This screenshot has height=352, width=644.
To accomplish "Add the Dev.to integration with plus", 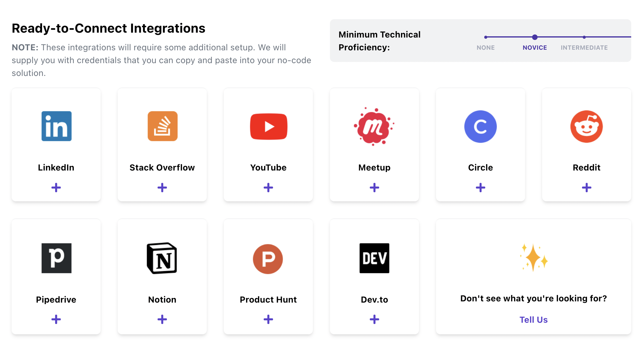I will pos(374,319).
